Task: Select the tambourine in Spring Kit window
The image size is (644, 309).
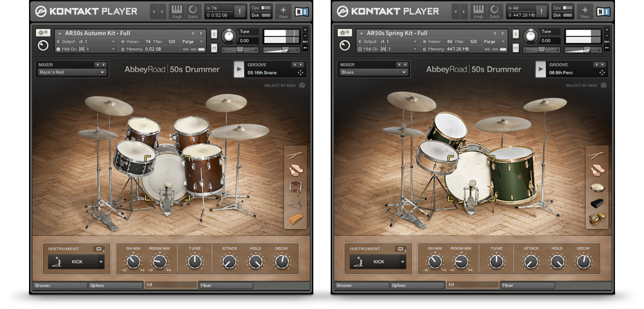Action: pos(596,188)
